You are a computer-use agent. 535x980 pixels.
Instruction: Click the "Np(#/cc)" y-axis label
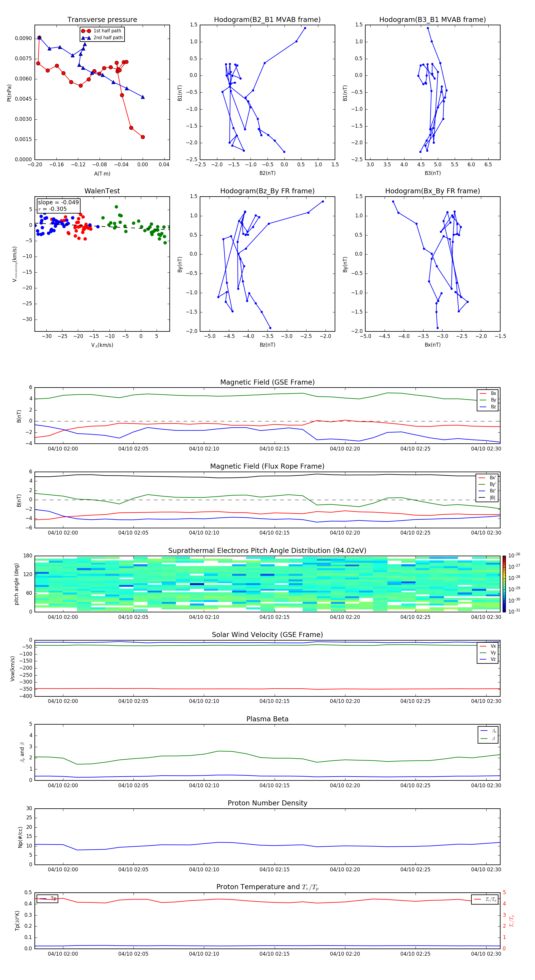(20, 837)
